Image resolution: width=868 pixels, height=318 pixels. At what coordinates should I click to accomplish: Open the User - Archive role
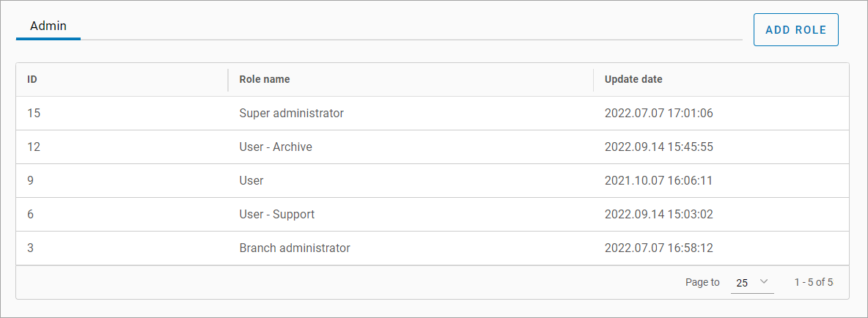coord(276,147)
